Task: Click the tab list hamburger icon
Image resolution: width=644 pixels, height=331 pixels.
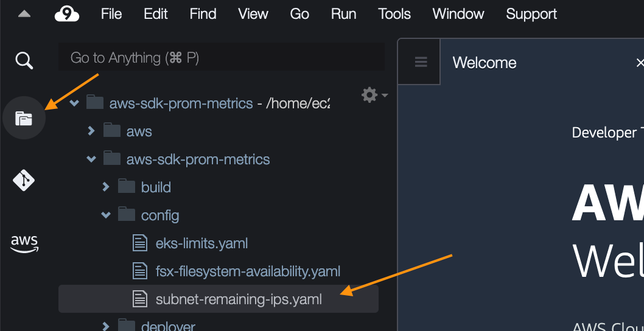Action: point(421,62)
